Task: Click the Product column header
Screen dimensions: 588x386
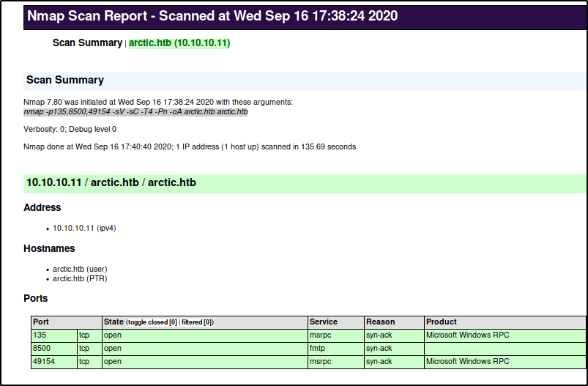Action: point(505,322)
